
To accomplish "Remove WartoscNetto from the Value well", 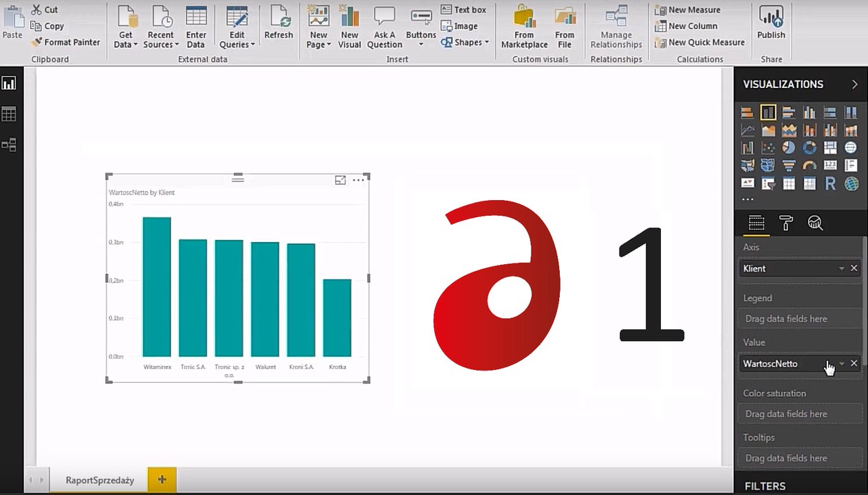I will tap(854, 363).
